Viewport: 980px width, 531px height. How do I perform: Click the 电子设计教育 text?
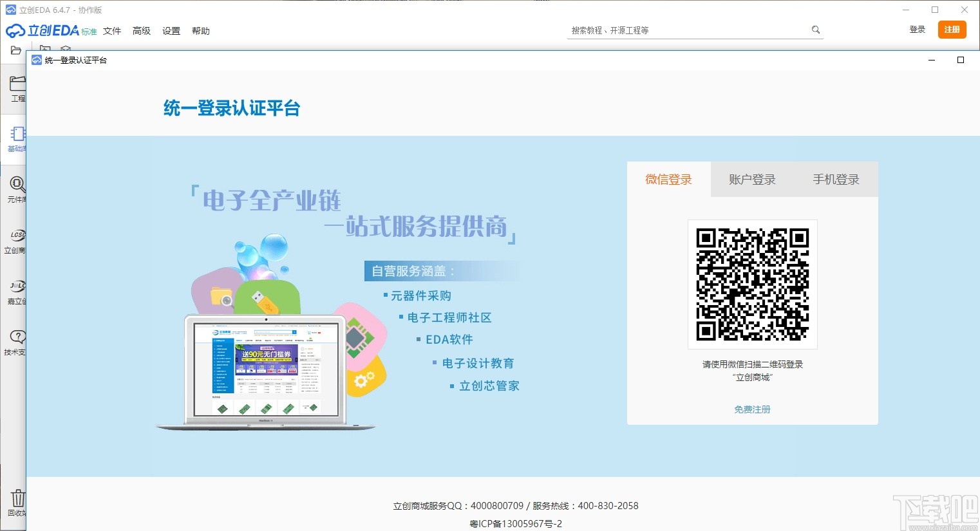[478, 363]
